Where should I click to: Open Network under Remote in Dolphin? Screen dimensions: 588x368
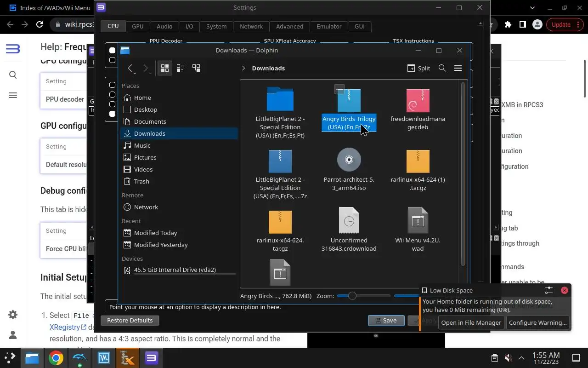[x=179, y=207]
